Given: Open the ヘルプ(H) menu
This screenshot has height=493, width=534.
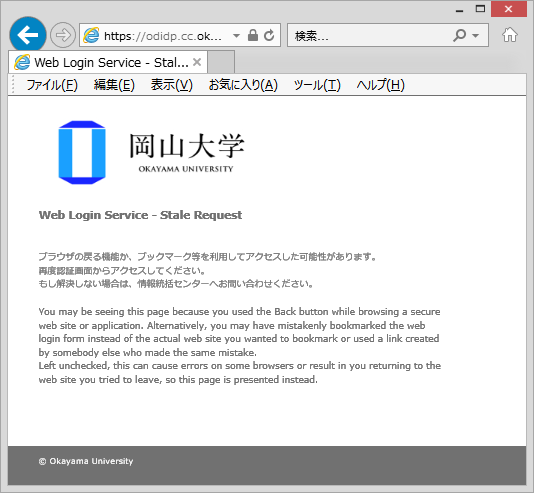Looking at the screenshot, I should coord(380,85).
